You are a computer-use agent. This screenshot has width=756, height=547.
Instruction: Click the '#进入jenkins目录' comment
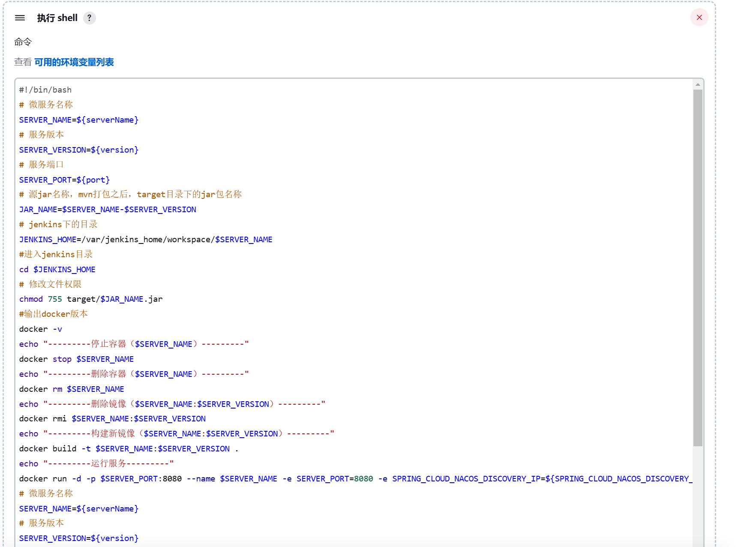pos(56,254)
